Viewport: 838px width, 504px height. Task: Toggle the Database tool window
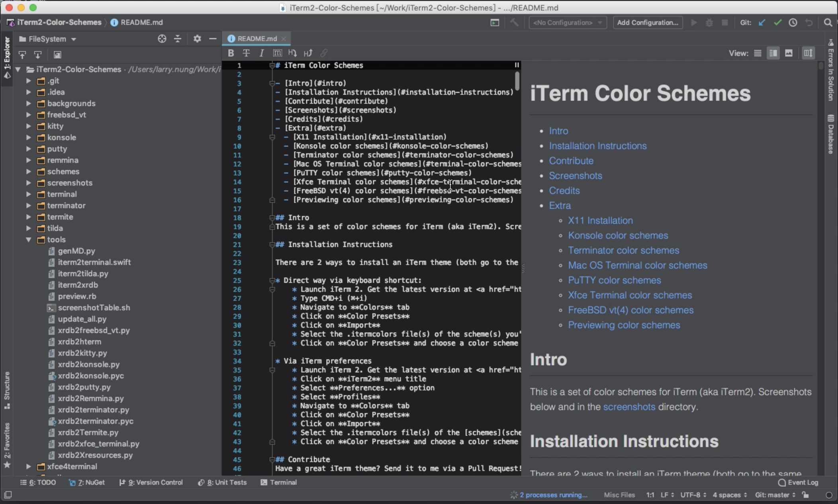point(831,134)
